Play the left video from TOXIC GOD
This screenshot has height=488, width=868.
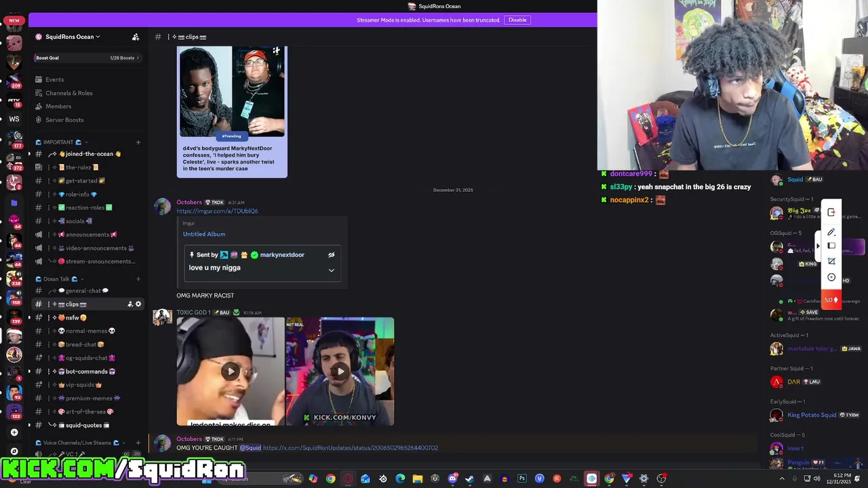click(x=231, y=371)
